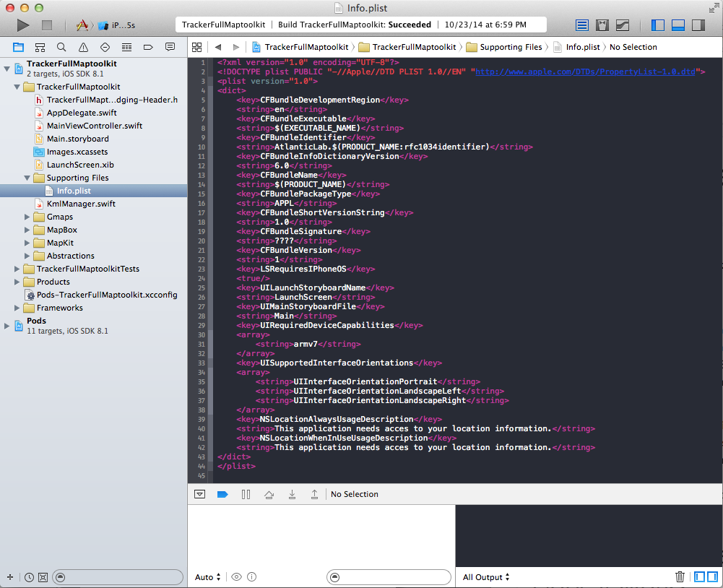The width and height of the screenshot is (723, 588).
Task: Collapse the Supporting Files group
Action: point(27,178)
